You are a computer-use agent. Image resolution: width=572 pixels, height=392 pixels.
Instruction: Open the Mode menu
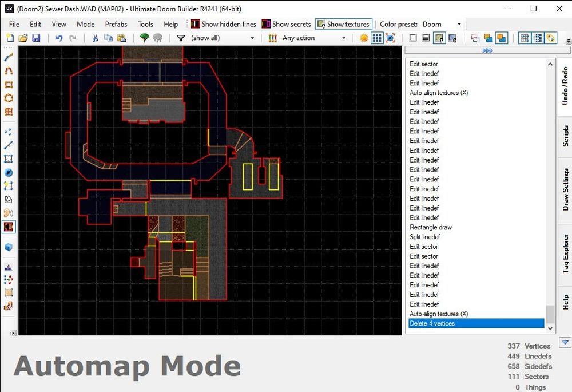tap(85, 24)
